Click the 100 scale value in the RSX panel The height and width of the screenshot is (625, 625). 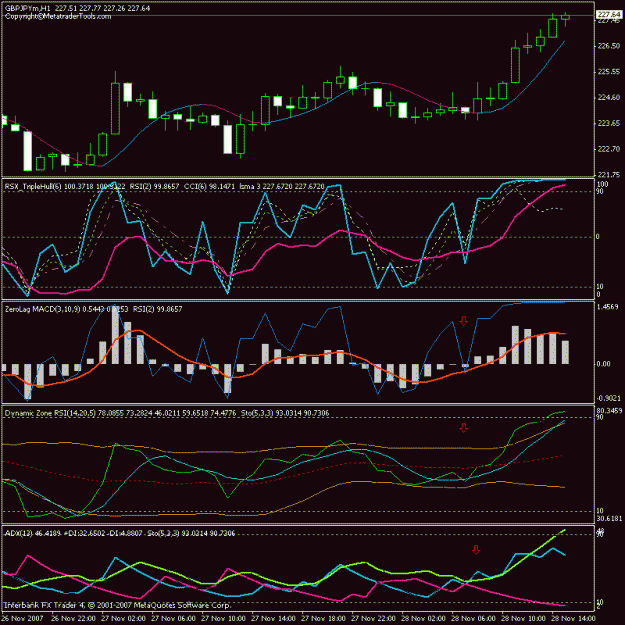click(x=602, y=184)
